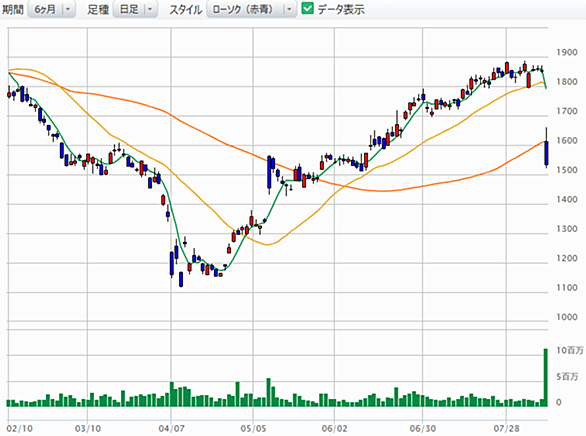Uncheck the データ表示 checkbox

(x=308, y=9)
